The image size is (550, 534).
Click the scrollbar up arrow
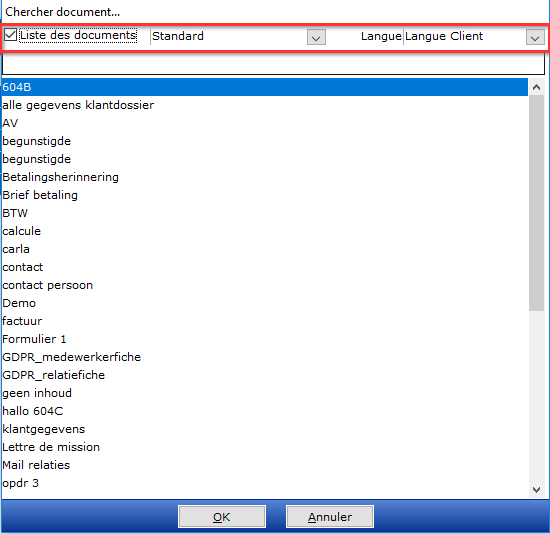(x=536, y=87)
